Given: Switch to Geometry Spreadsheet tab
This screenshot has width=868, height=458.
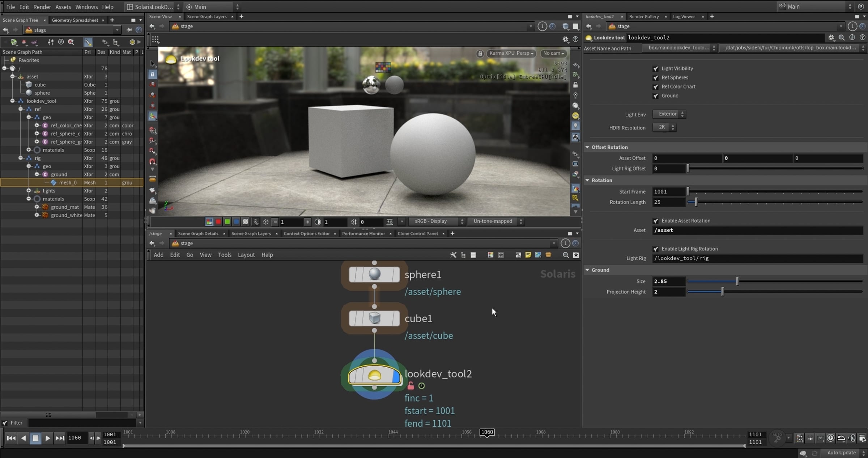Looking at the screenshot, I should [x=75, y=20].
